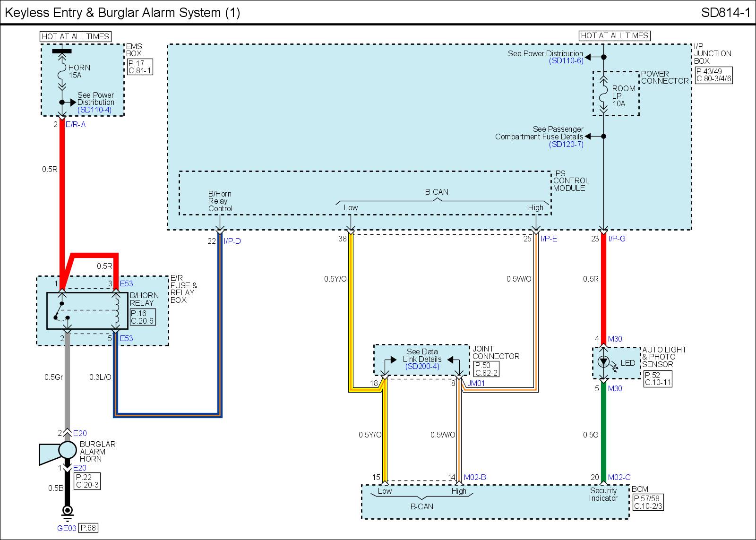Follow the SD120-7 fuse details link
756x540 pixels.
click(x=566, y=144)
